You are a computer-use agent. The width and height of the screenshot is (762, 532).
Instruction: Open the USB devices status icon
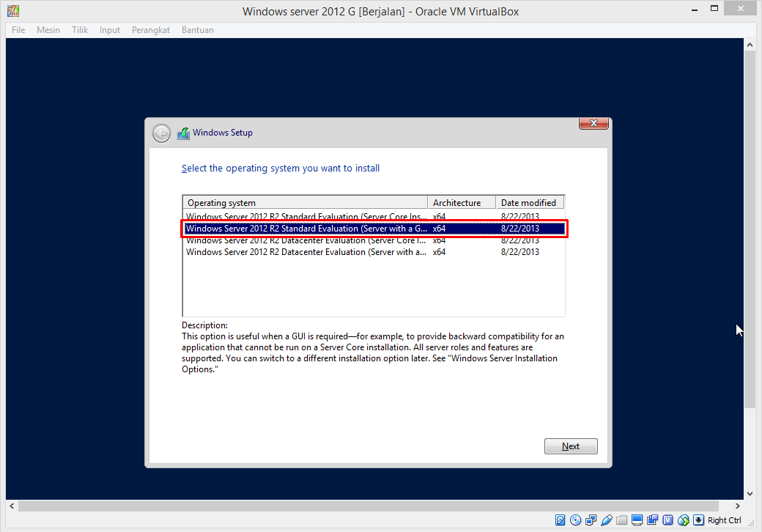pyautogui.click(x=607, y=520)
